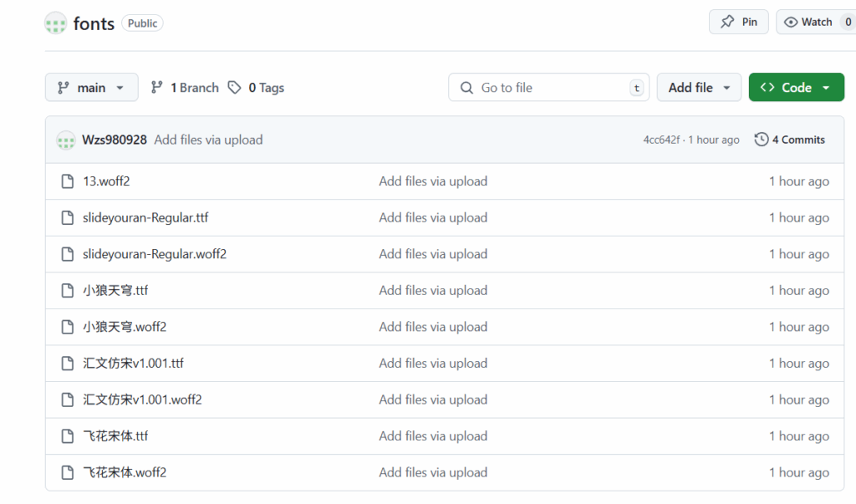Pin the repository with the Pin button
The height and width of the screenshot is (504, 856).
pyautogui.click(x=739, y=22)
